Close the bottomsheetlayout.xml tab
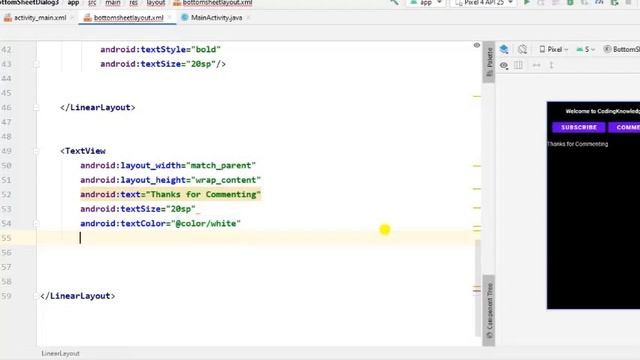 coord(169,18)
